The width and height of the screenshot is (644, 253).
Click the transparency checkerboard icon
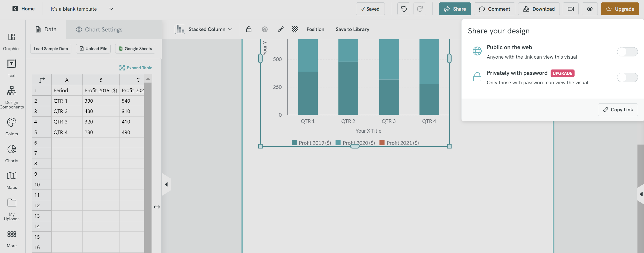[295, 29]
